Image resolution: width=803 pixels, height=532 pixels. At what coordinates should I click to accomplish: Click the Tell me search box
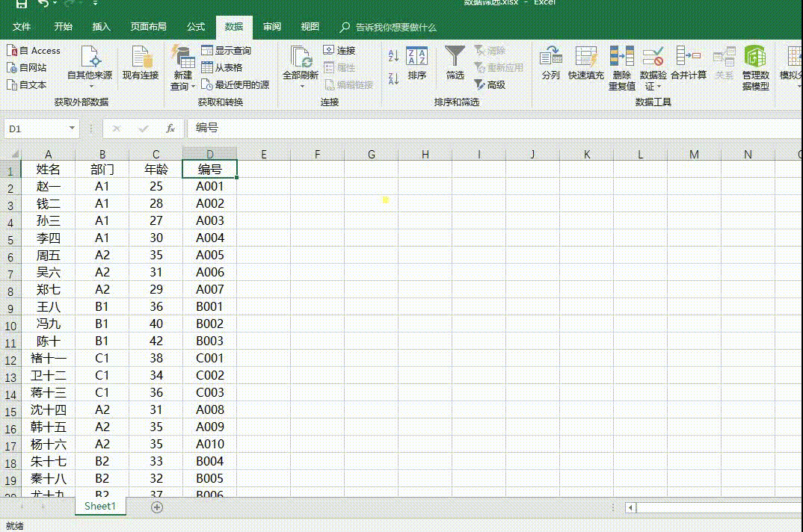coord(396,28)
